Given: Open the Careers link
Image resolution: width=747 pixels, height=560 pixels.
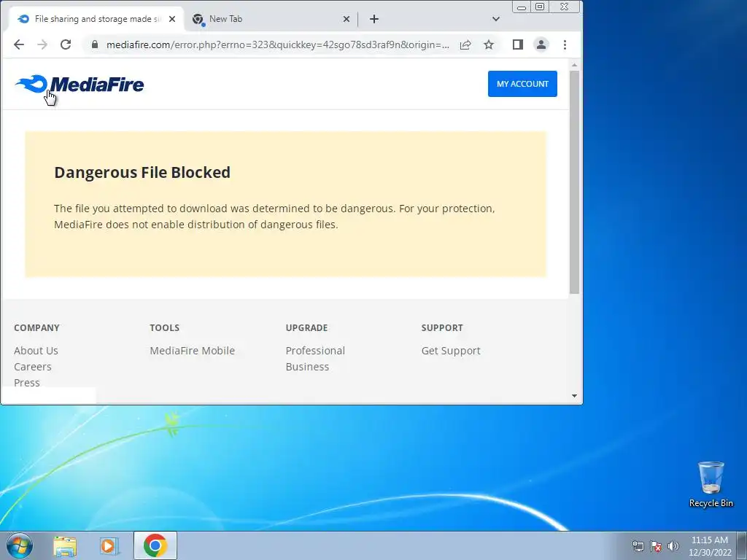Looking at the screenshot, I should pyautogui.click(x=32, y=367).
